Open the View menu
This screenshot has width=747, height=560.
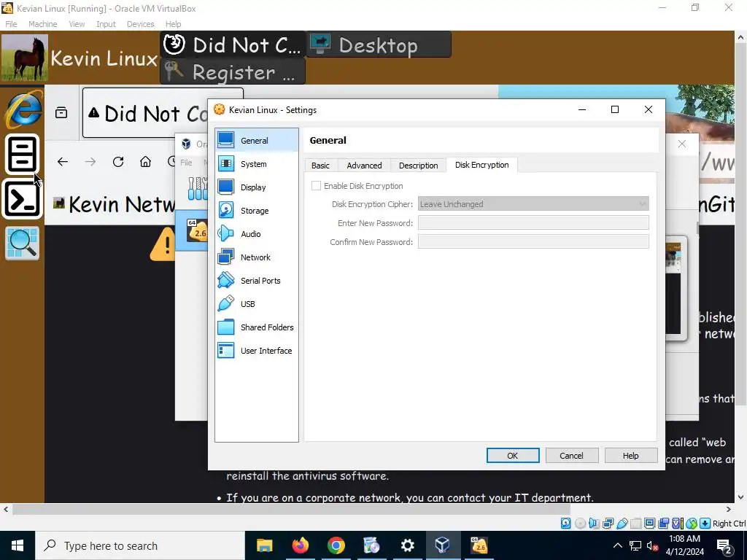(x=77, y=24)
